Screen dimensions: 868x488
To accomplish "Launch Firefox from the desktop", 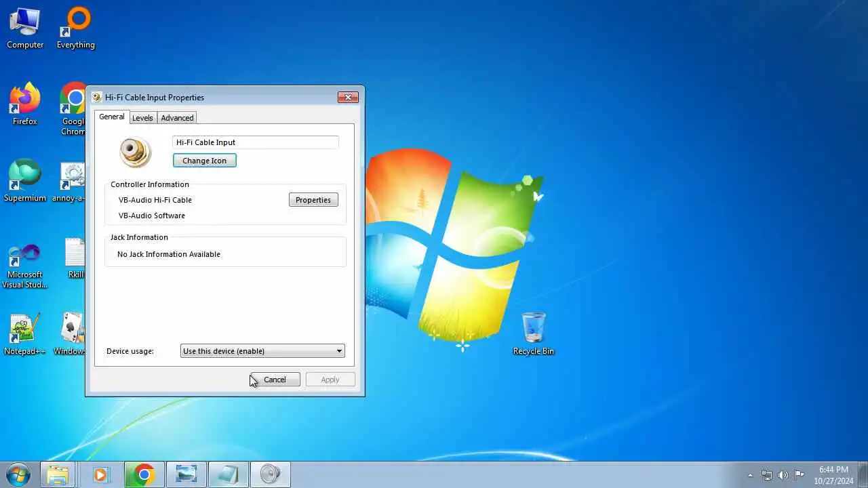I will [x=25, y=104].
